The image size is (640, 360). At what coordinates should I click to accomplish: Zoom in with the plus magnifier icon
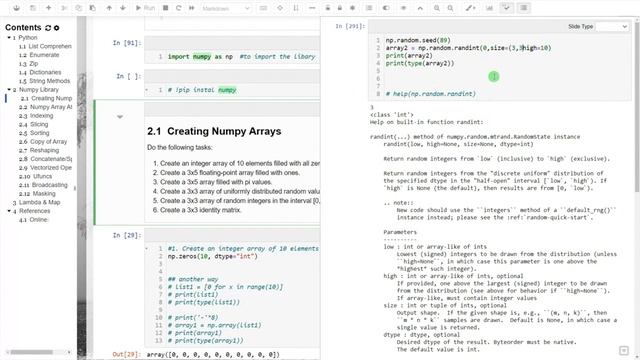click(437, 8)
